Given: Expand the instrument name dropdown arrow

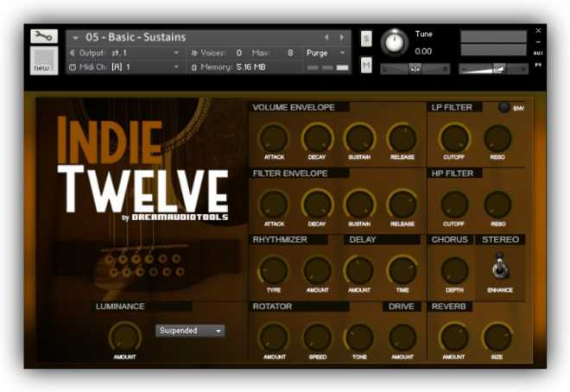Looking at the screenshot, I should [75, 38].
